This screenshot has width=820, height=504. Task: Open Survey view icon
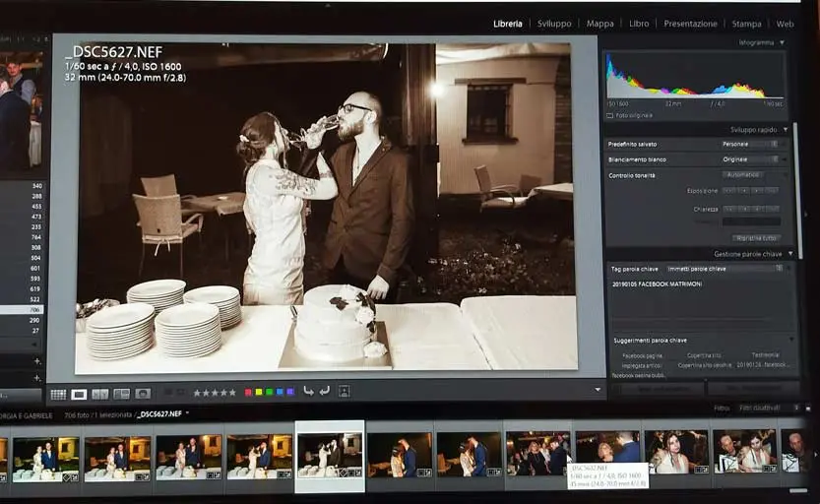click(121, 394)
